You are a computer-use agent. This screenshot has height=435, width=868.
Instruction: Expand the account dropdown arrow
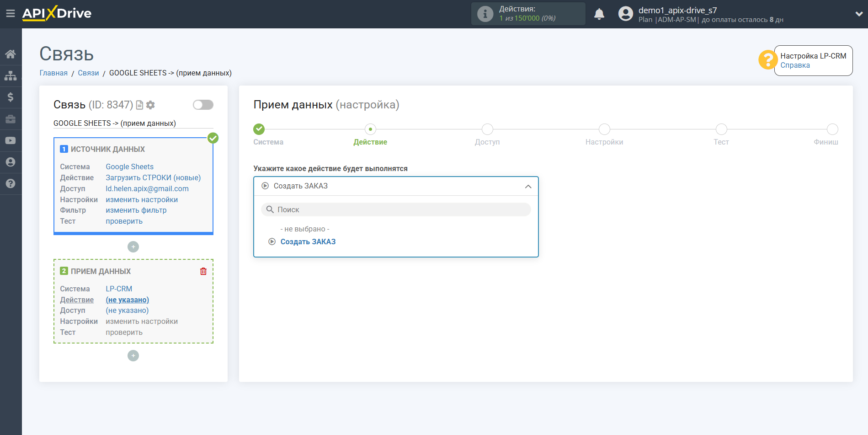tap(859, 14)
